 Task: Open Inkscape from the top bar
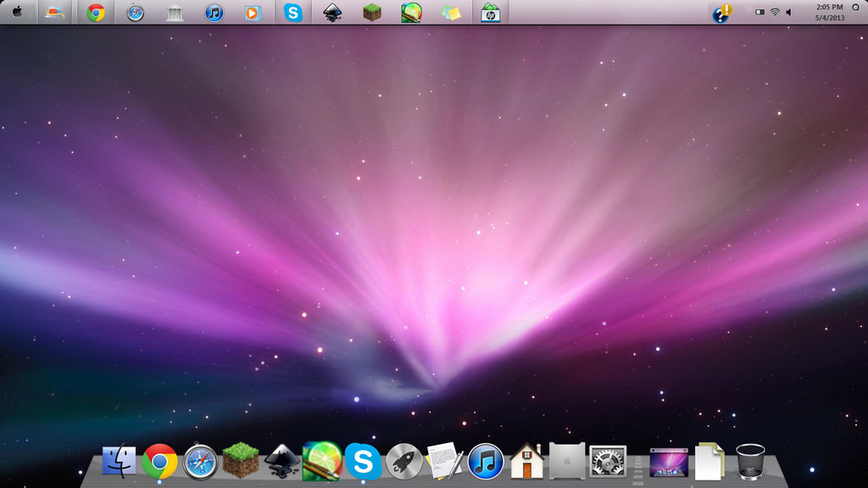tap(332, 12)
